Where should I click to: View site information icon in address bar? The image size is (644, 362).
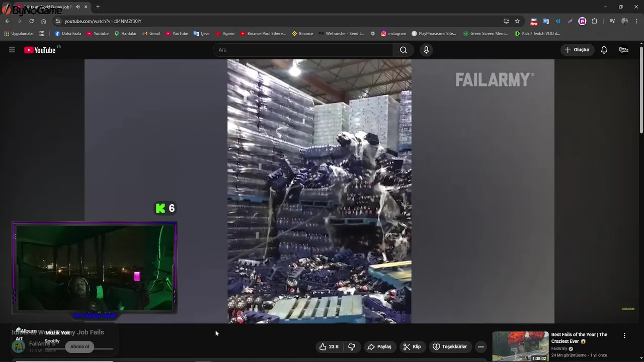click(58, 21)
